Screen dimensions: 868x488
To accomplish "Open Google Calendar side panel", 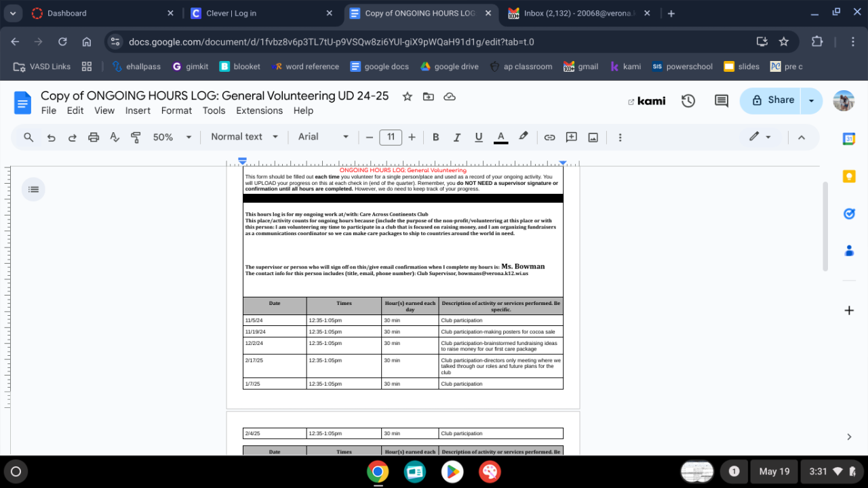I will (x=848, y=139).
